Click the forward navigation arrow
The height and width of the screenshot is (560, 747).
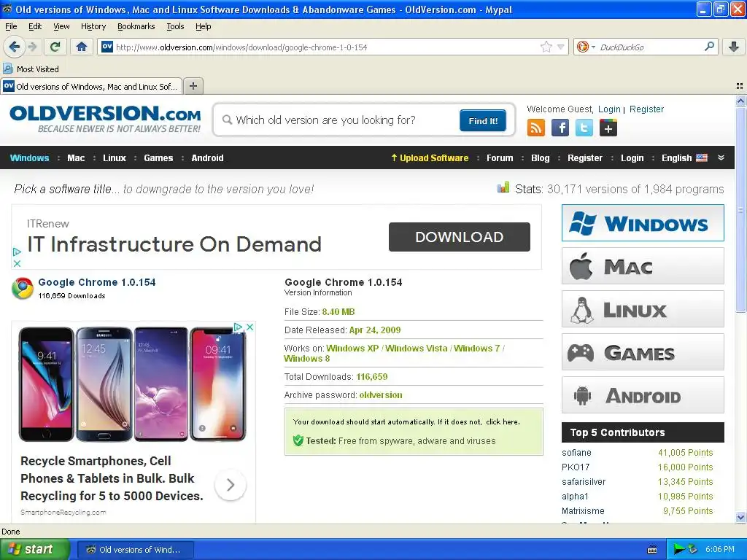[32, 47]
